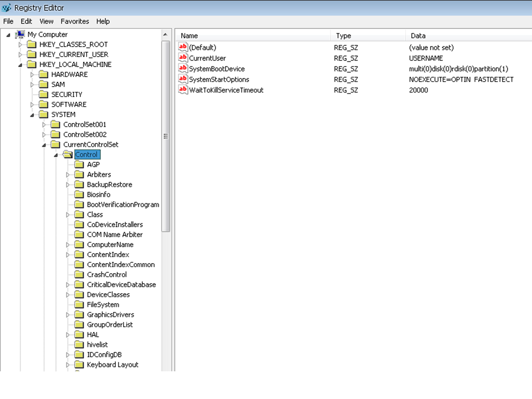Click the SYSTEM folder icon
Image resolution: width=532 pixels, height=399 pixels.
coord(43,114)
